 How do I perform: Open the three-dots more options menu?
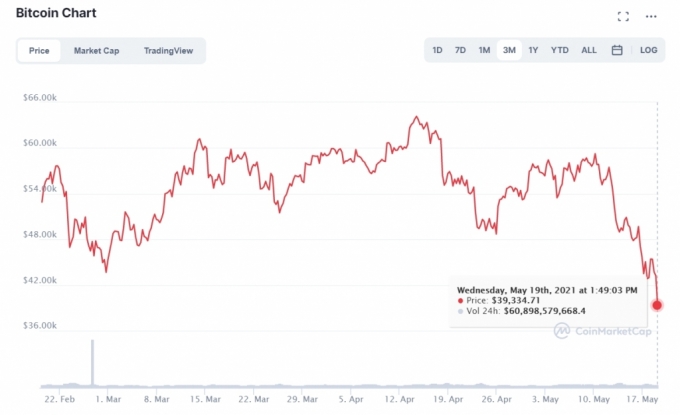652,16
